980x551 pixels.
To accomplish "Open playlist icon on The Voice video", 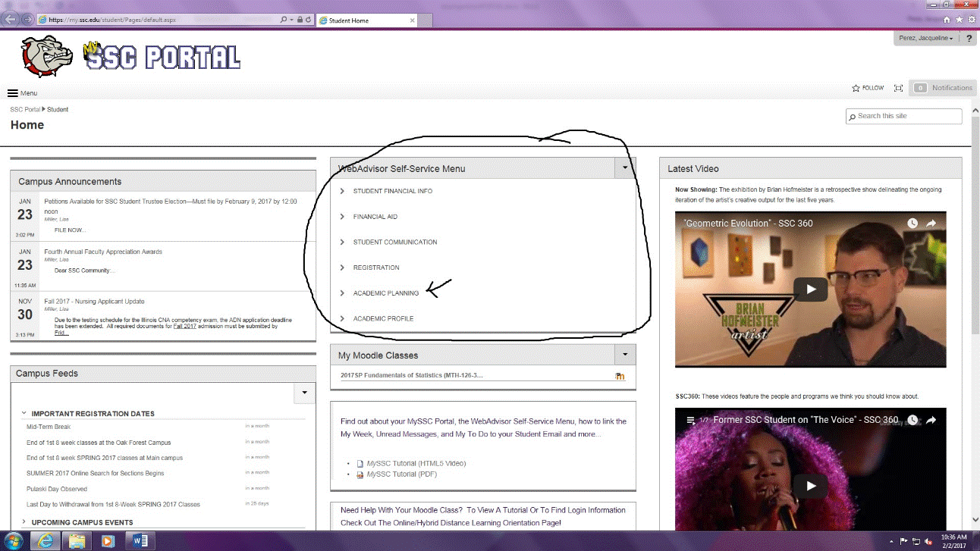I will pos(690,420).
